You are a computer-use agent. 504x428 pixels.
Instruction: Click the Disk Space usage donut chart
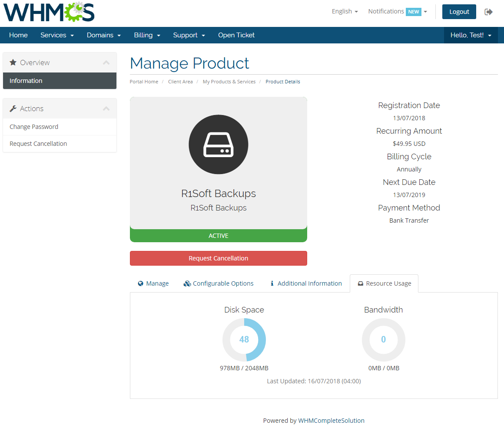pyautogui.click(x=244, y=339)
